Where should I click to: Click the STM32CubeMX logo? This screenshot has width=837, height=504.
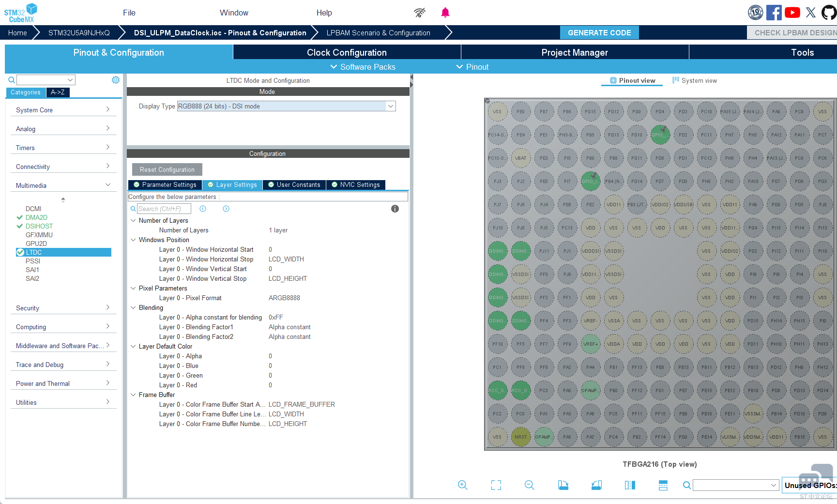point(20,13)
